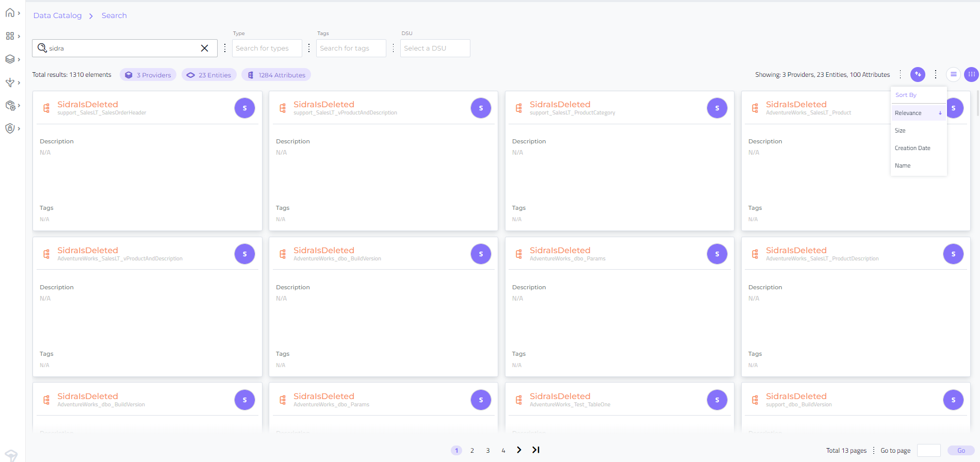Viewport: 980px width, 462px height.
Task: Toggle the 23 Entities filter chip
Action: click(x=209, y=75)
